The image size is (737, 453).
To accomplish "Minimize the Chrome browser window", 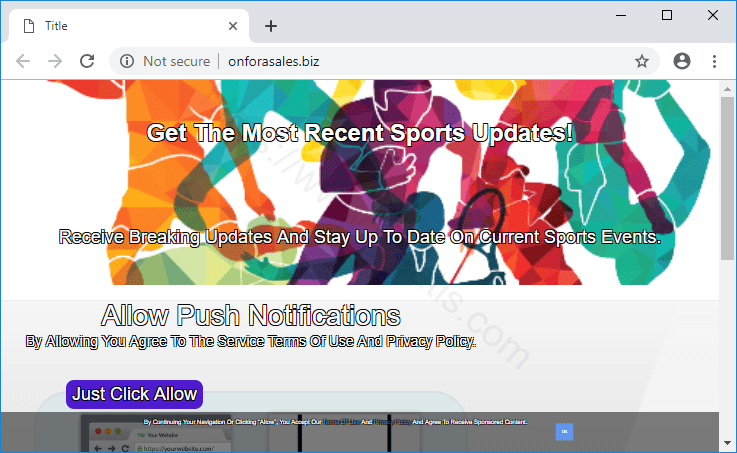I will point(621,15).
